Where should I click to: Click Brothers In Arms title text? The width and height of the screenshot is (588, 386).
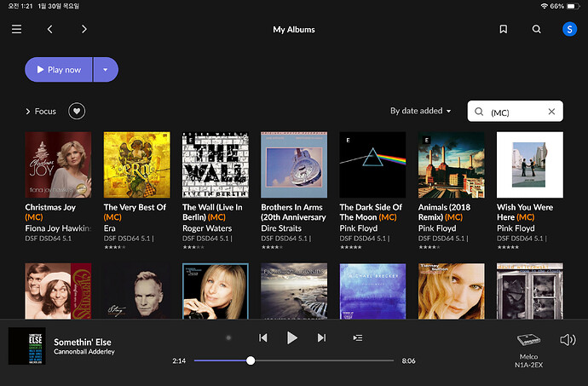pyautogui.click(x=293, y=212)
